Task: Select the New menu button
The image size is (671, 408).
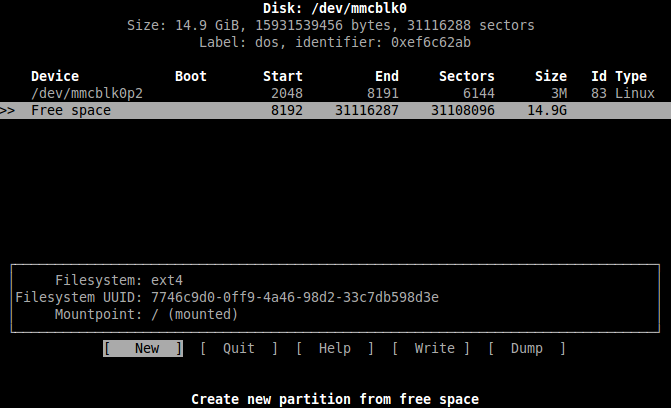Action: point(143,348)
